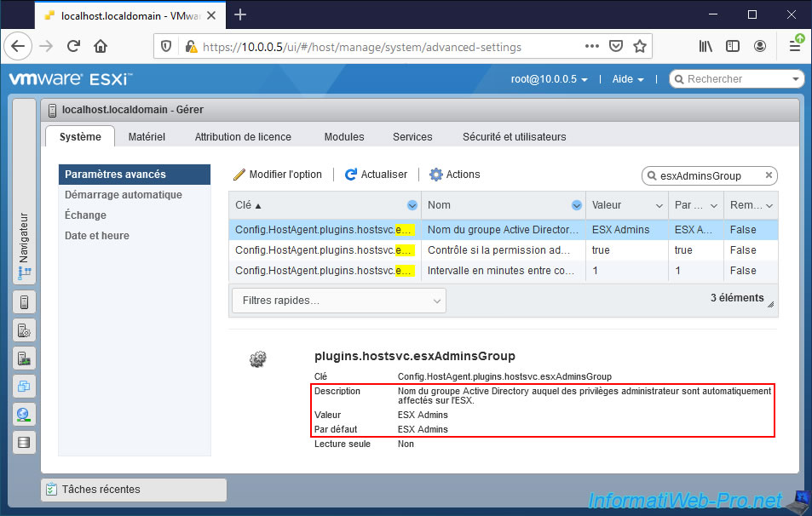This screenshot has width=812, height=516.
Task: Focus the Rechercher global search box
Action: click(736, 79)
